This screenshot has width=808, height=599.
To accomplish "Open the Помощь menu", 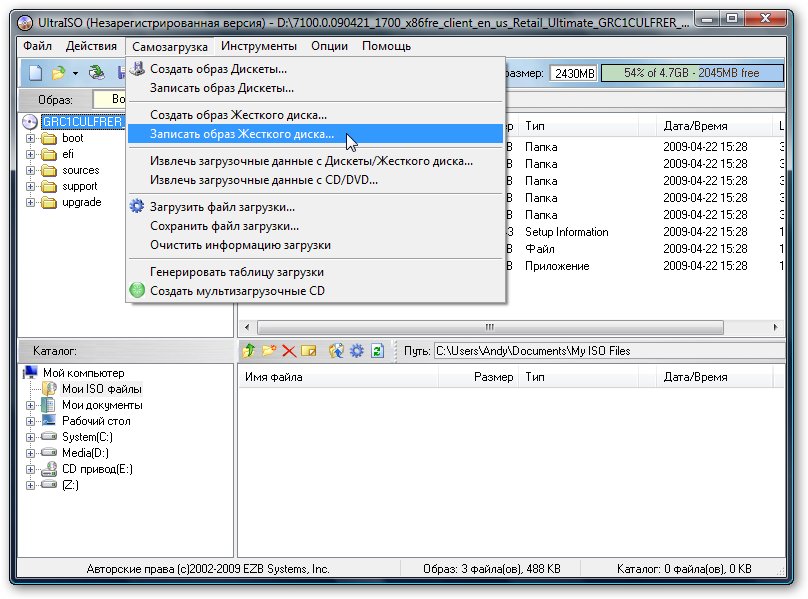I will [x=386, y=46].
